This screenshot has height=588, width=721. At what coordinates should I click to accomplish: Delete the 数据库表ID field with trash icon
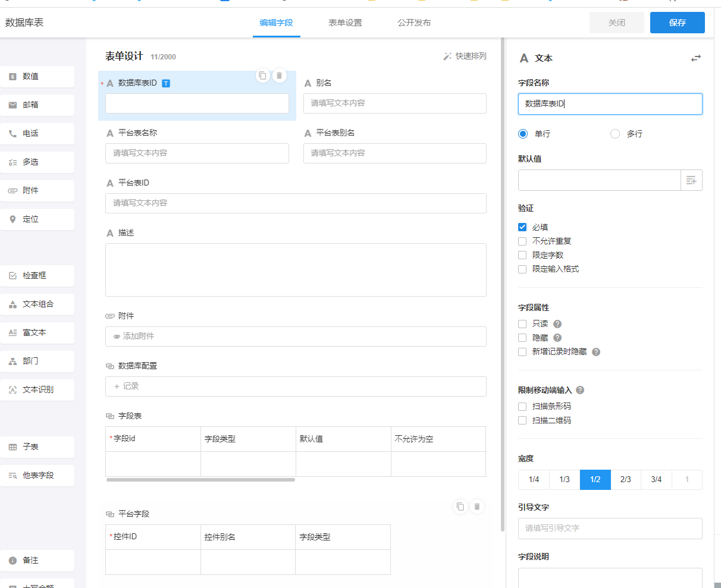click(x=279, y=76)
